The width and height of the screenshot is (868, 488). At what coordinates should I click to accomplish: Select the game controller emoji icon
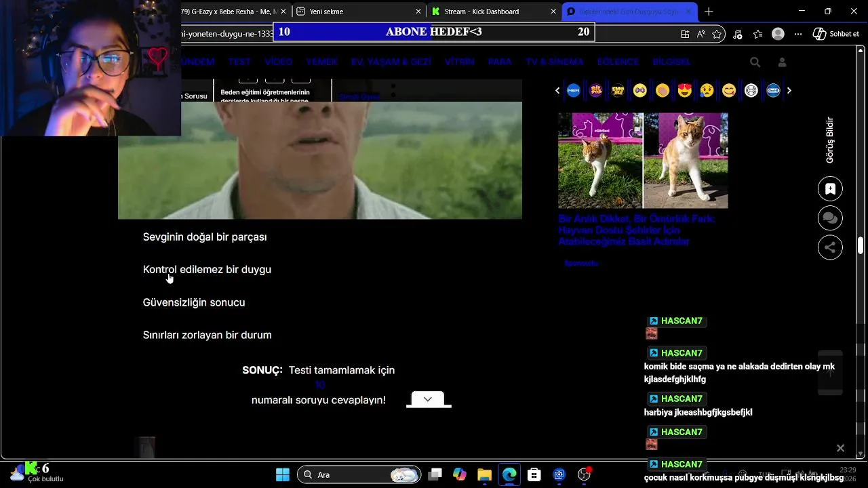tap(640, 90)
